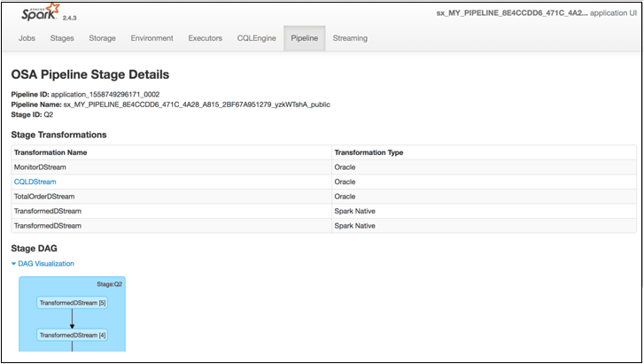Click the Pipeline Name value
This screenshot has width=644, height=364.
click(x=197, y=105)
